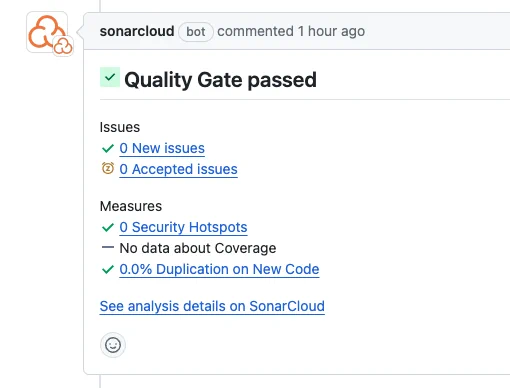Image resolution: width=510 pixels, height=388 pixels.
Task: Click the Measures section label
Action: (131, 206)
